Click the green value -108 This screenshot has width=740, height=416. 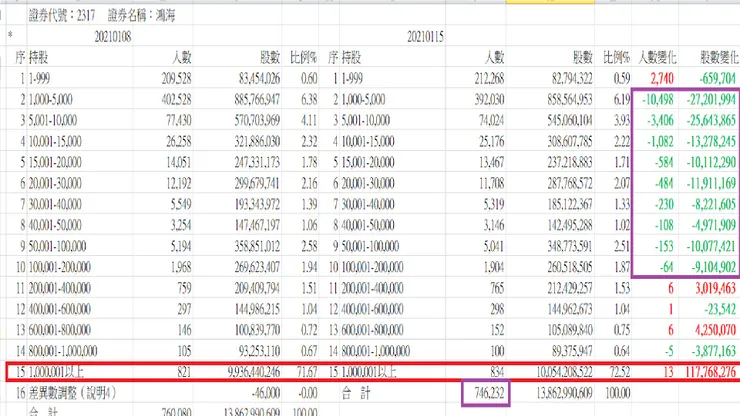coord(664,225)
